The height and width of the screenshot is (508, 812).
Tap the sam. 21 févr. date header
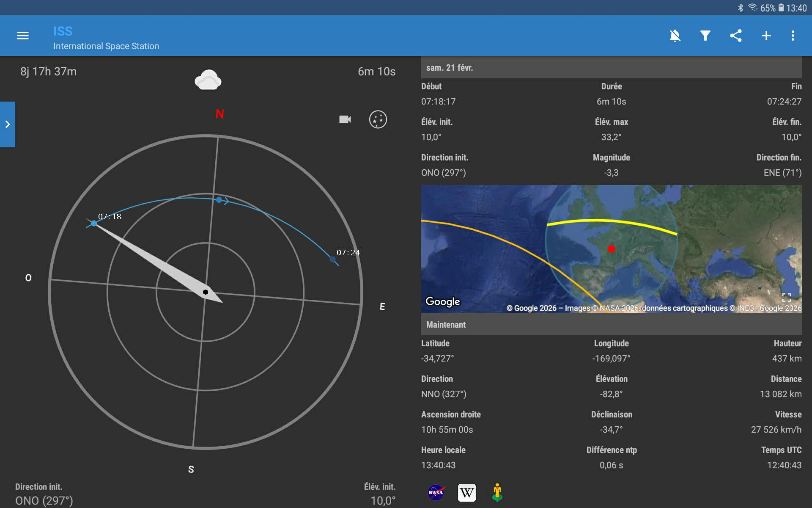click(450, 68)
